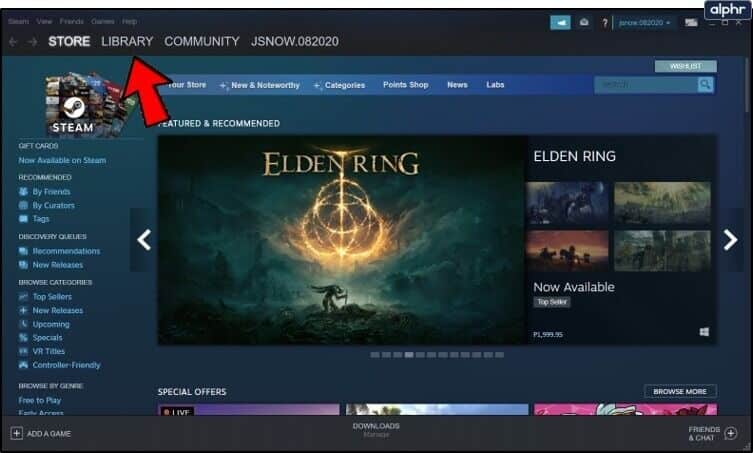Click BROWSE MORE for special offers
Image resolution: width=753 pixels, height=453 pixels.
680,392
